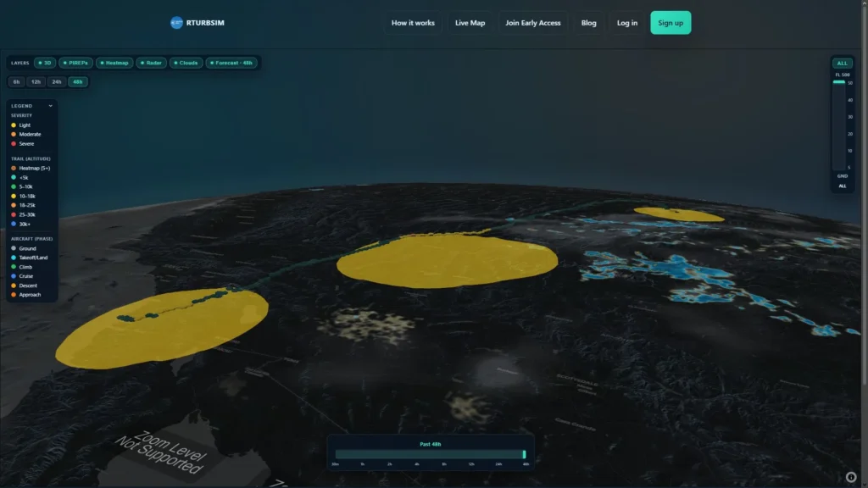Viewport: 868px width, 488px height.
Task: Open the Forecast 48h layer option
Action: coord(231,63)
